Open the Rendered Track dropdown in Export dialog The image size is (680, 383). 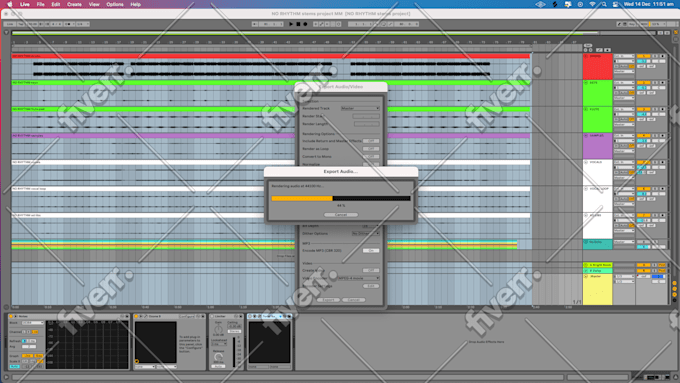[x=360, y=108]
